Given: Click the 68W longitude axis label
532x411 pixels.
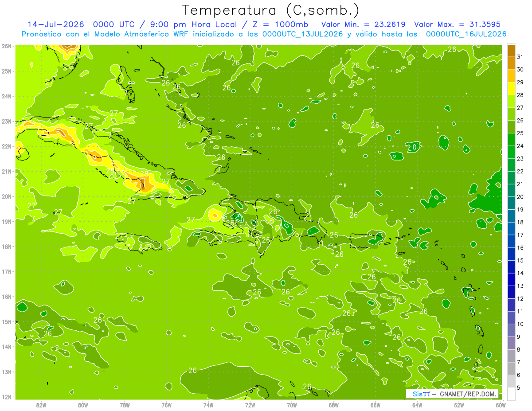Looking at the screenshot, I should tap(334, 405).
